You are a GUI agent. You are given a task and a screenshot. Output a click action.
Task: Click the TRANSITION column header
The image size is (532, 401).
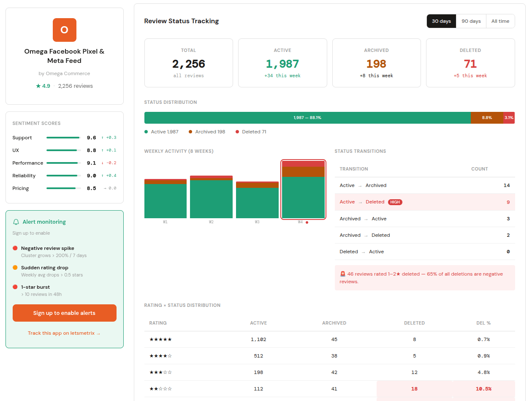tap(354, 169)
